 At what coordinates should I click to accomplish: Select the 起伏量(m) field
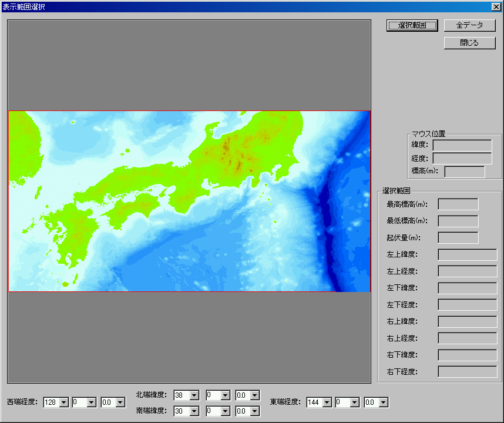(x=458, y=238)
